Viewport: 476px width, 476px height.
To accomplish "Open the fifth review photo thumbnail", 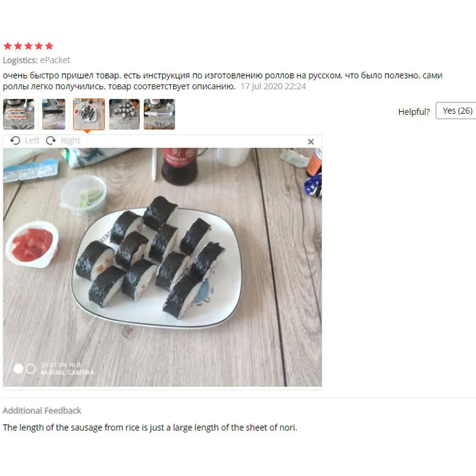I will 159,114.
